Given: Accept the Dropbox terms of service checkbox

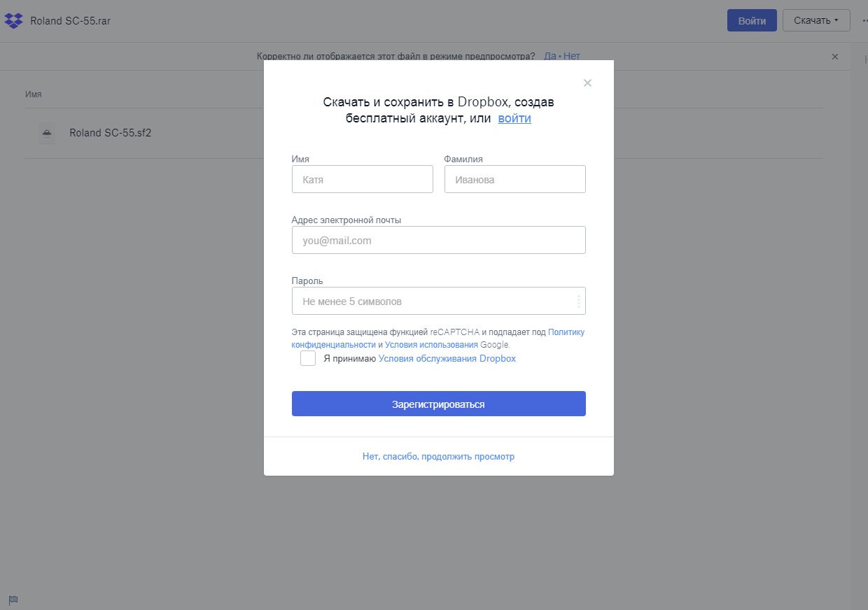Looking at the screenshot, I should click(x=308, y=359).
